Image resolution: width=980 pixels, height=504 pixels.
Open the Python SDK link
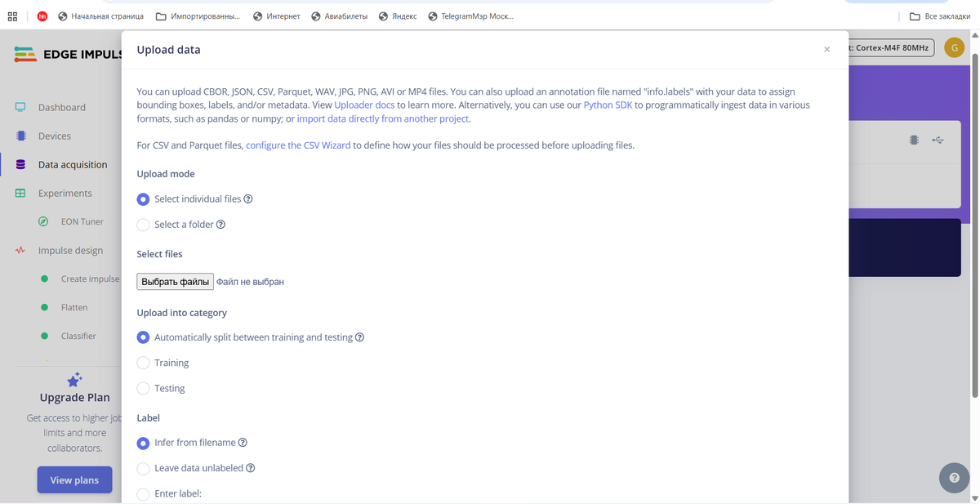pyautogui.click(x=608, y=105)
